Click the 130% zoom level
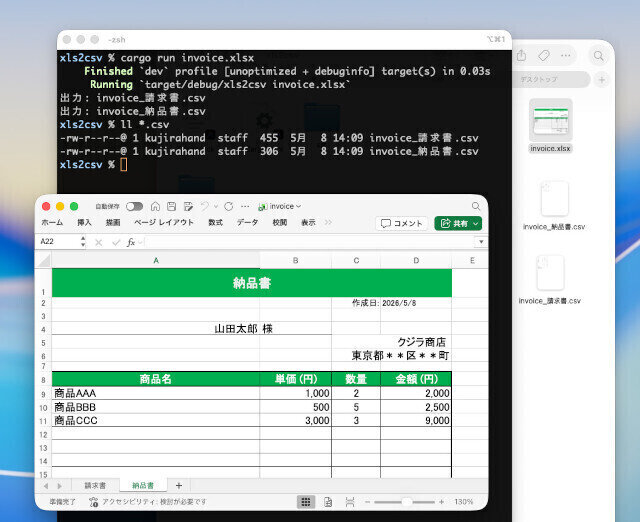The width and height of the screenshot is (640, 522). tap(463, 502)
